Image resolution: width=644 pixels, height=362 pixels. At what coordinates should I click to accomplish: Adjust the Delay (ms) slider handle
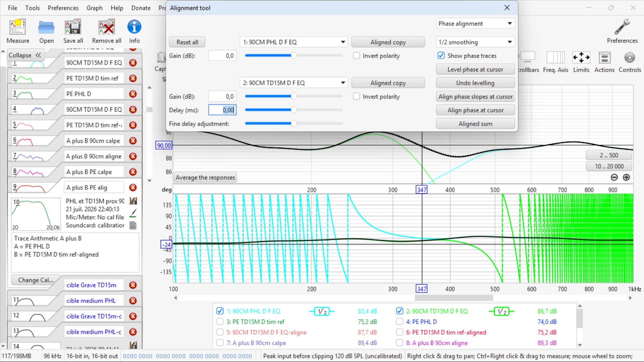coord(294,110)
